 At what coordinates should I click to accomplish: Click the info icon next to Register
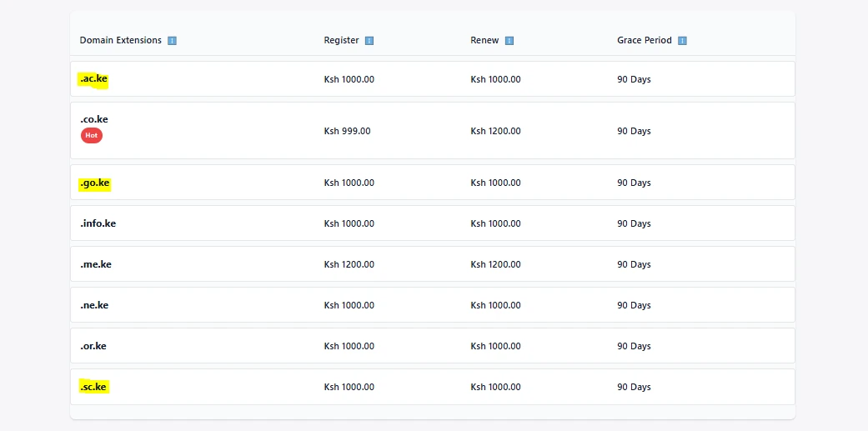(369, 40)
